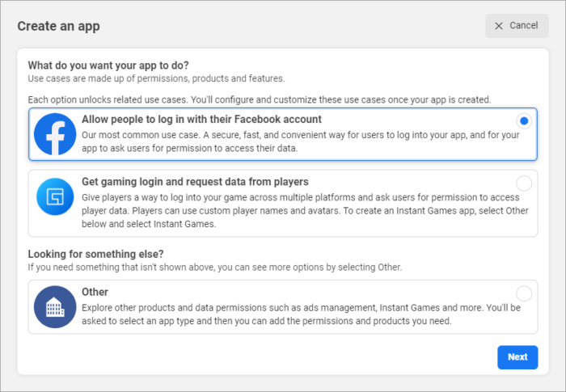This screenshot has width=566, height=392.
Task: Click the Facebook logo icon
Action: click(x=55, y=134)
